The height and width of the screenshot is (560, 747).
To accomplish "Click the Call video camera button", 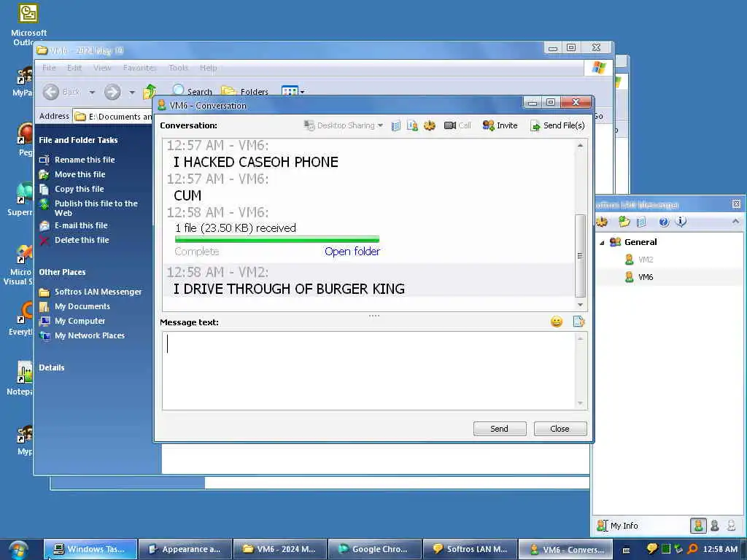I will [x=457, y=125].
